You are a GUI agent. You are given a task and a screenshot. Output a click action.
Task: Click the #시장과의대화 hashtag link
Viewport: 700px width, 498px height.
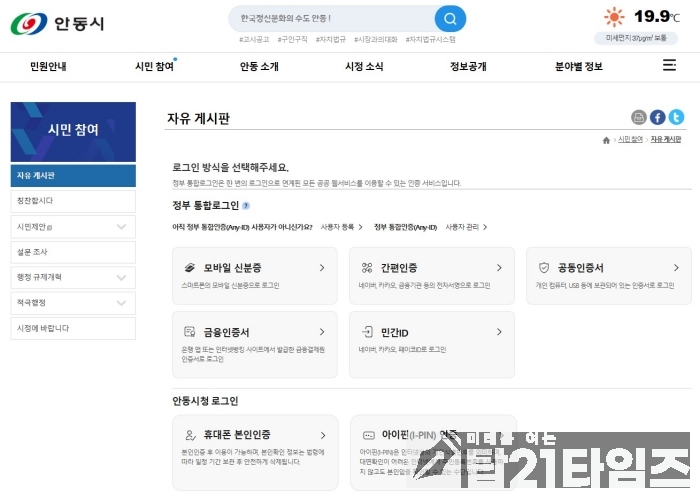tap(375, 39)
